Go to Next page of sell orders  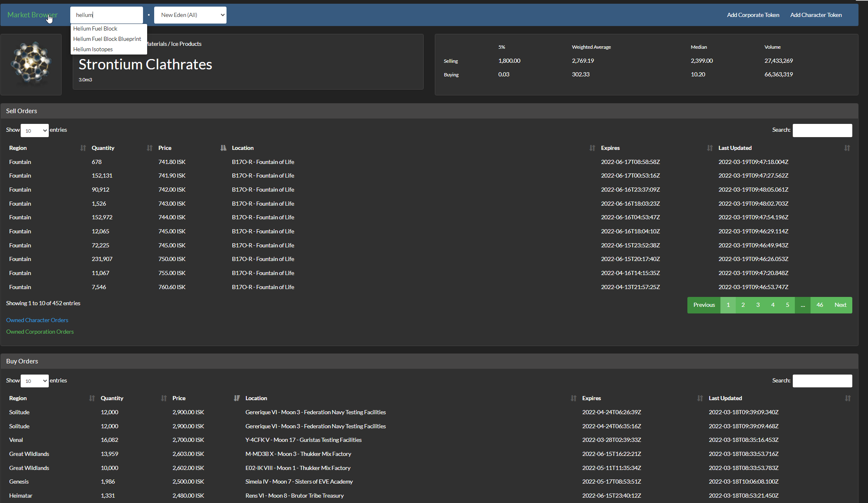point(840,305)
